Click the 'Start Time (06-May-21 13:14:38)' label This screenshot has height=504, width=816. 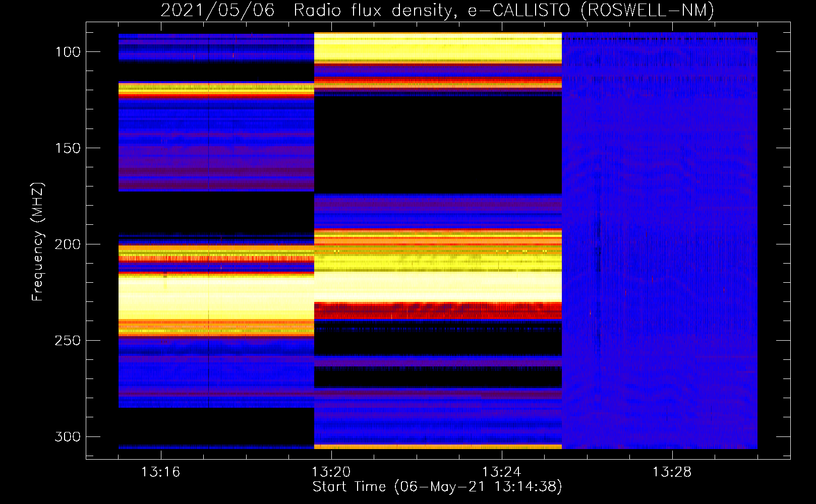coord(437,487)
